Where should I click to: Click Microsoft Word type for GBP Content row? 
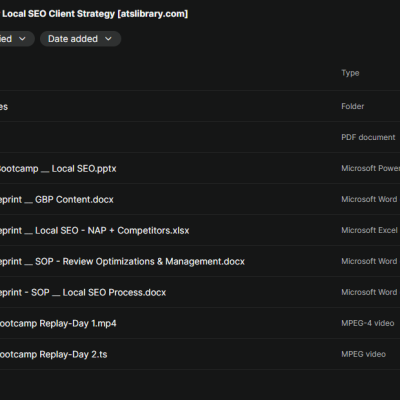click(x=369, y=199)
